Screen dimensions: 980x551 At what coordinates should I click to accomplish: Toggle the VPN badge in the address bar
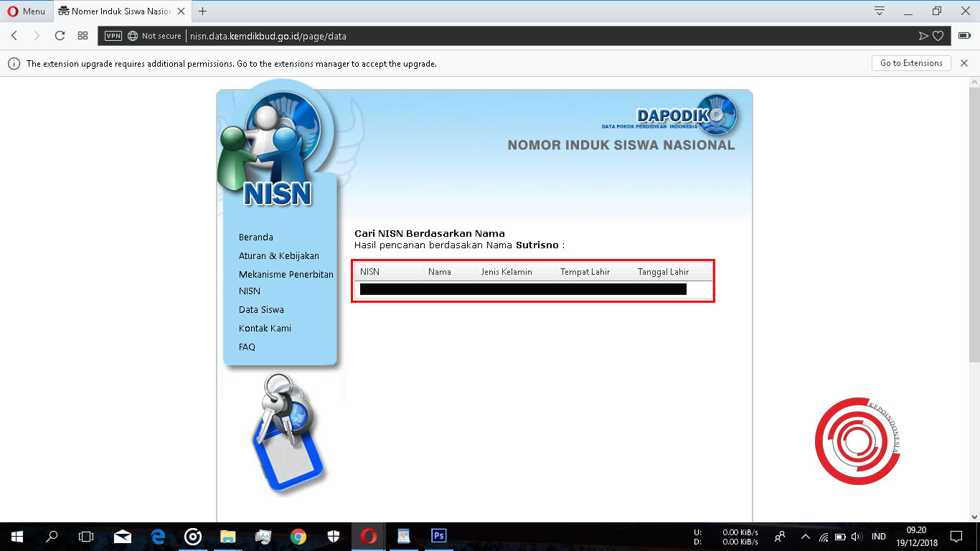point(113,35)
